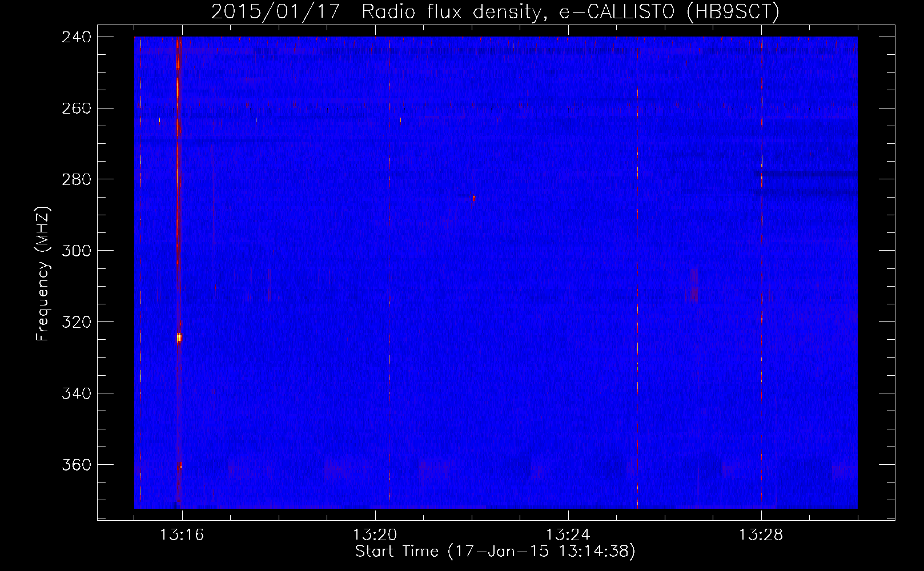Click the 13:28 time tick label
The width and height of the screenshot is (924, 571).
[x=761, y=534]
